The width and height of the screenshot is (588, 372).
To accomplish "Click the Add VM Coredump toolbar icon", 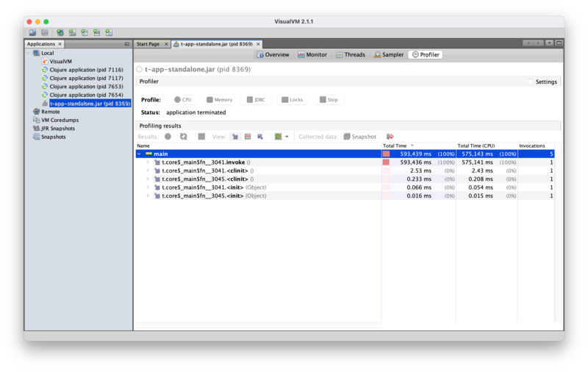I will [85, 32].
